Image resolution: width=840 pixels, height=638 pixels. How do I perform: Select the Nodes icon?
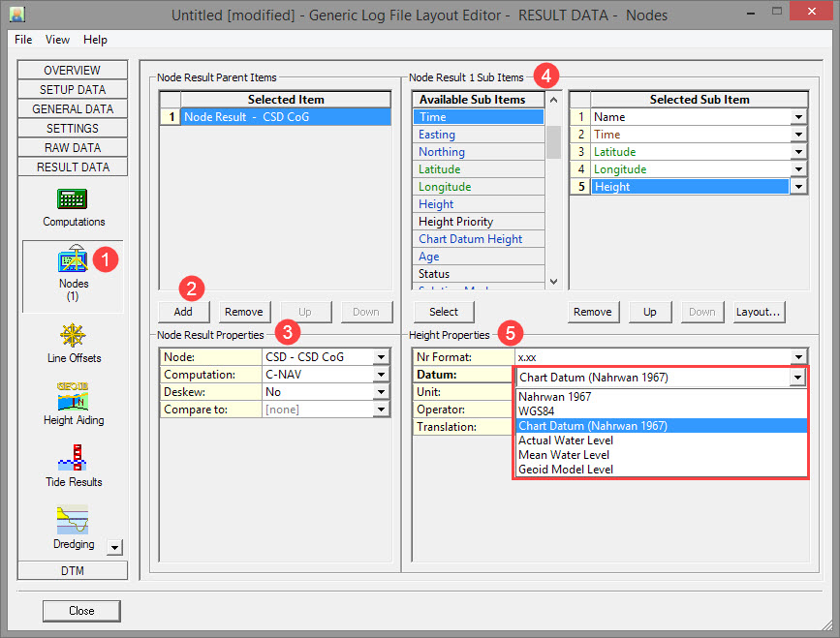click(74, 260)
